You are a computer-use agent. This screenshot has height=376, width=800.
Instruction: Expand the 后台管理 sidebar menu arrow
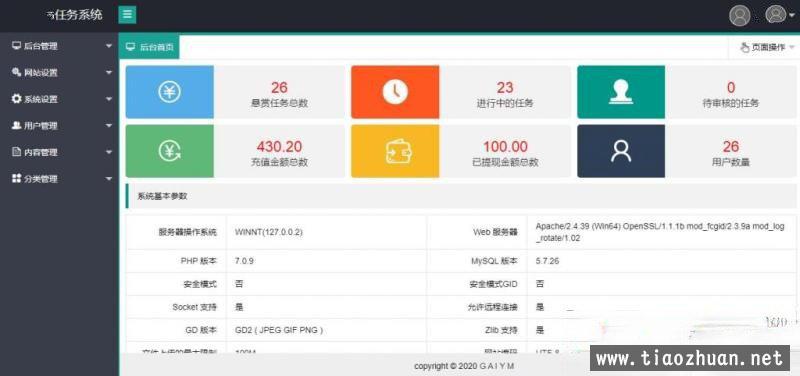pyautogui.click(x=108, y=46)
